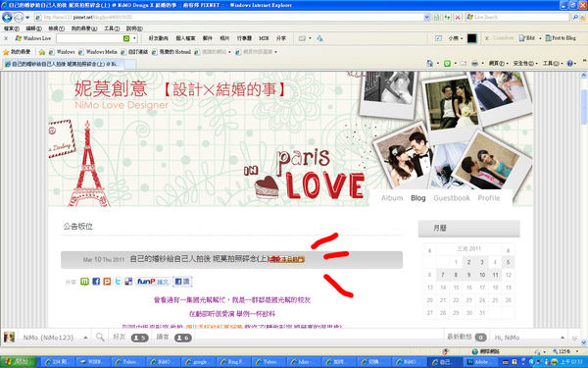Select the current blog page tab
This screenshot has width=588, height=368.
(x=63, y=64)
